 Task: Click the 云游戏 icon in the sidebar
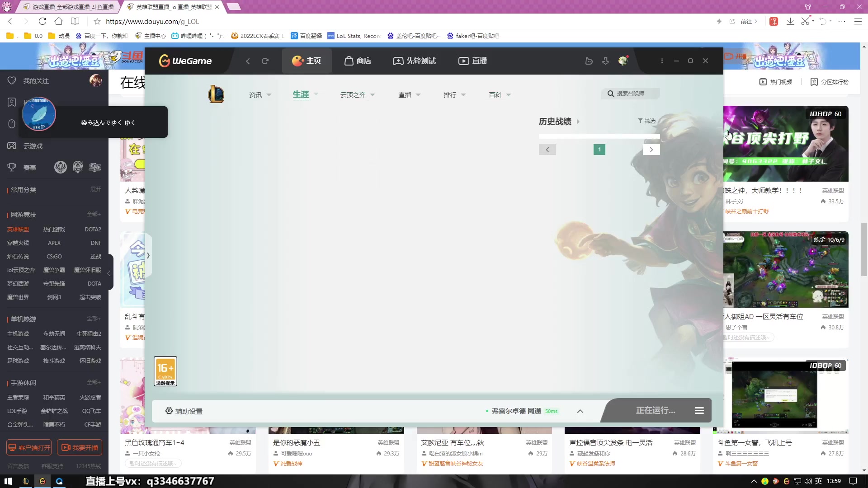(12, 145)
